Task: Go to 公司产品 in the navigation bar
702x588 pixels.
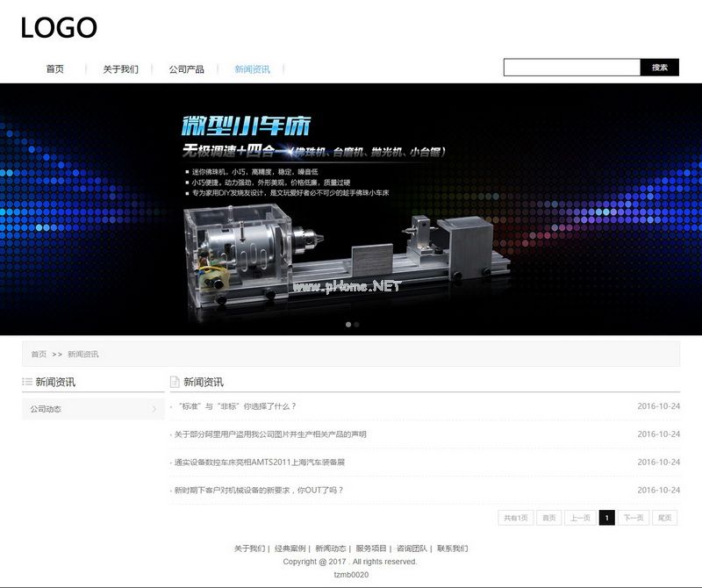Action: pyautogui.click(x=187, y=69)
